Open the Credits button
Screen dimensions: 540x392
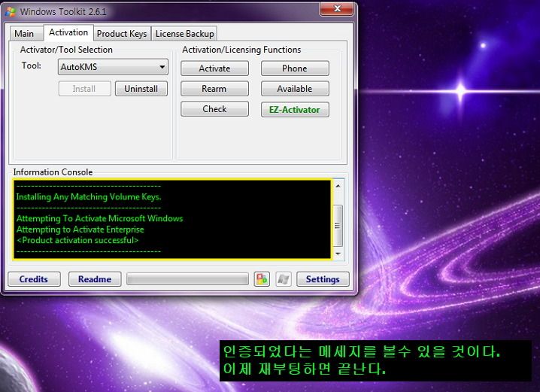pyautogui.click(x=34, y=279)
